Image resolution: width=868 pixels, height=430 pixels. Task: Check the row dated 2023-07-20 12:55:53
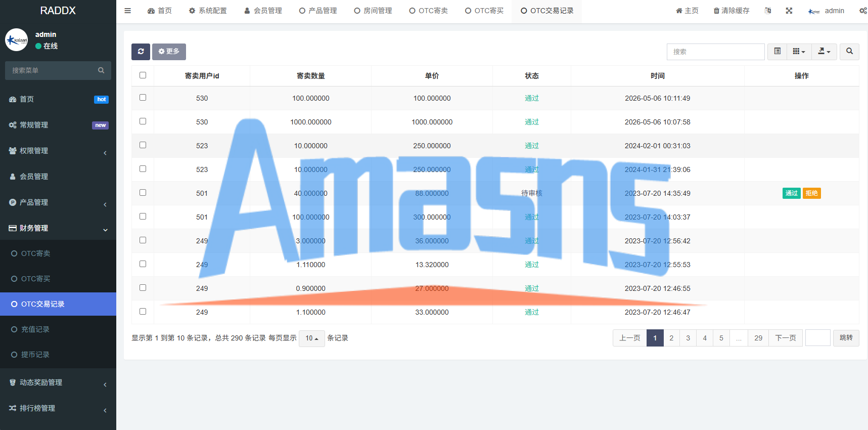(143, 264)
